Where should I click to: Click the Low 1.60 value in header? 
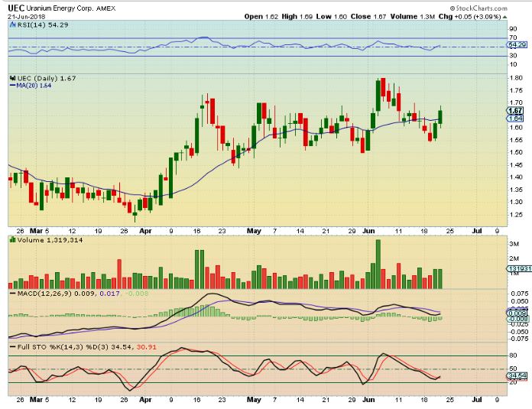(x=332, y=17)
